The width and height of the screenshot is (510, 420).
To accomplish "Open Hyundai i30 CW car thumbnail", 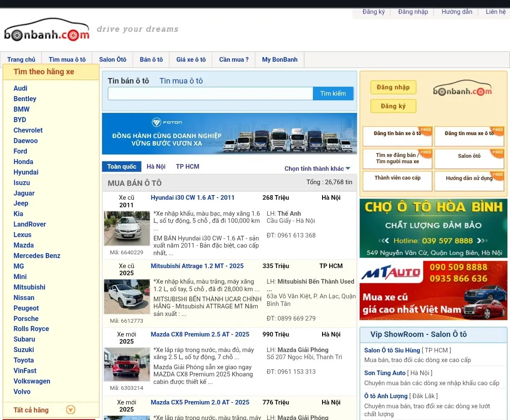I will [x=127, y=229].
